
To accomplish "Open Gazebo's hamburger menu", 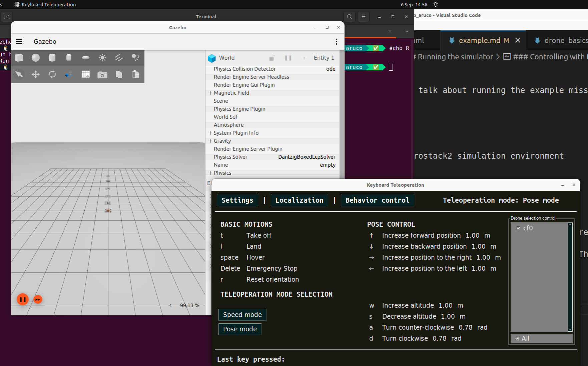I will 19,42.
